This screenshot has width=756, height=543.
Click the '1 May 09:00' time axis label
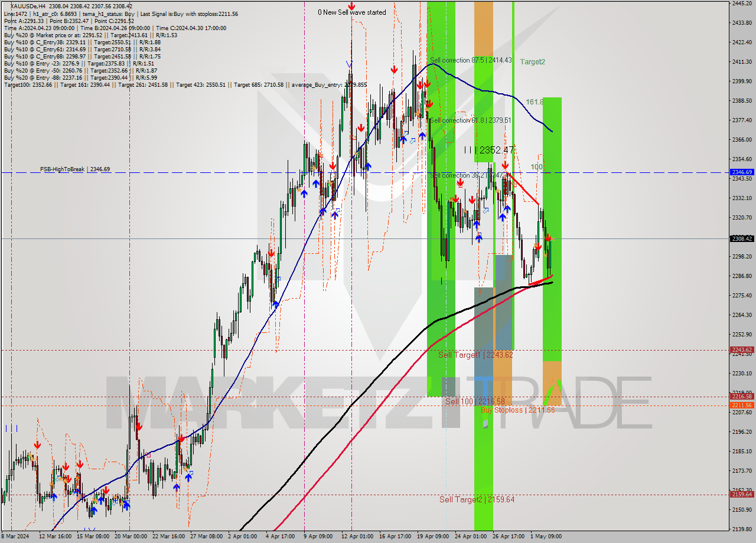coord(546,537)
